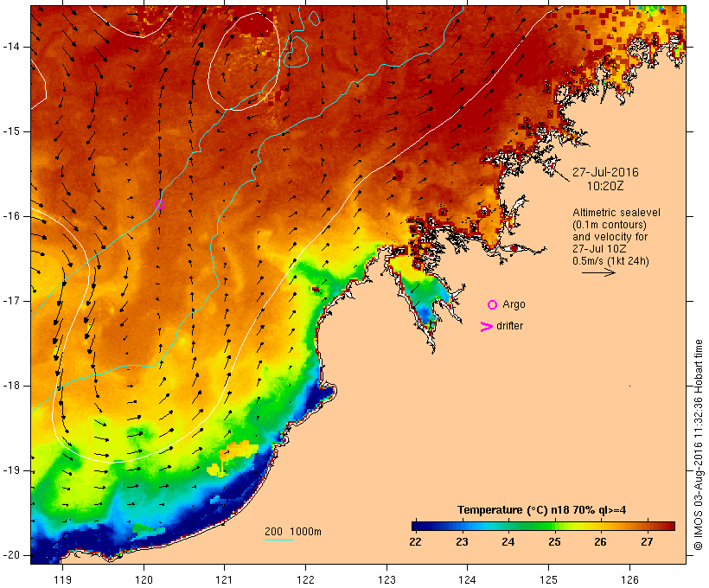Click the blue cold-water patch inside King Sound bay
709x588 pixels.
[x=425, y=313]
